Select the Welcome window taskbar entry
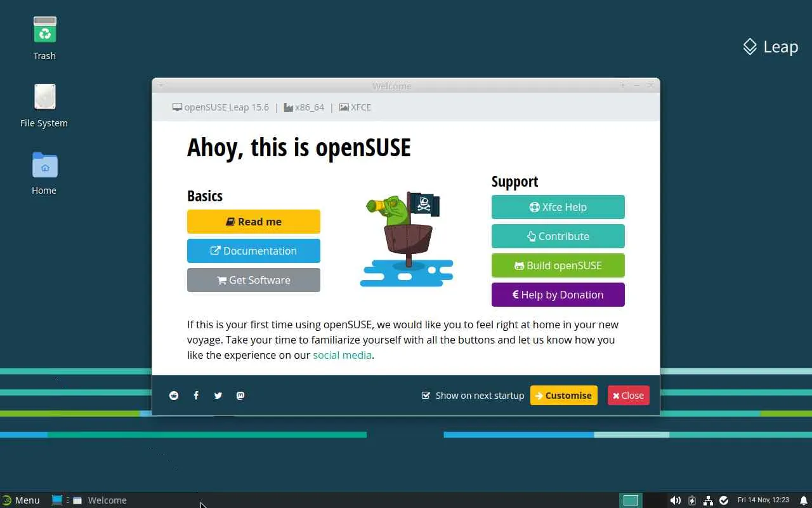This screenshot has width=812, height=508. point(100,500)
